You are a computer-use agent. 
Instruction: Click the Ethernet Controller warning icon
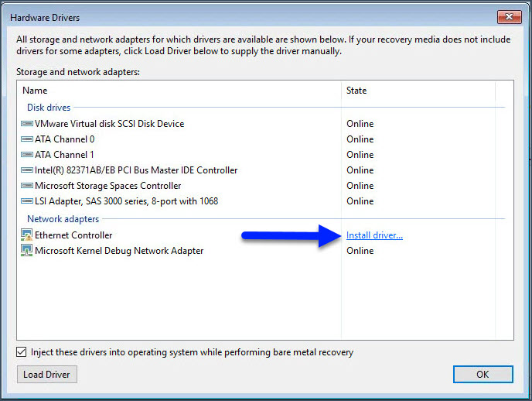pos(27,235)
